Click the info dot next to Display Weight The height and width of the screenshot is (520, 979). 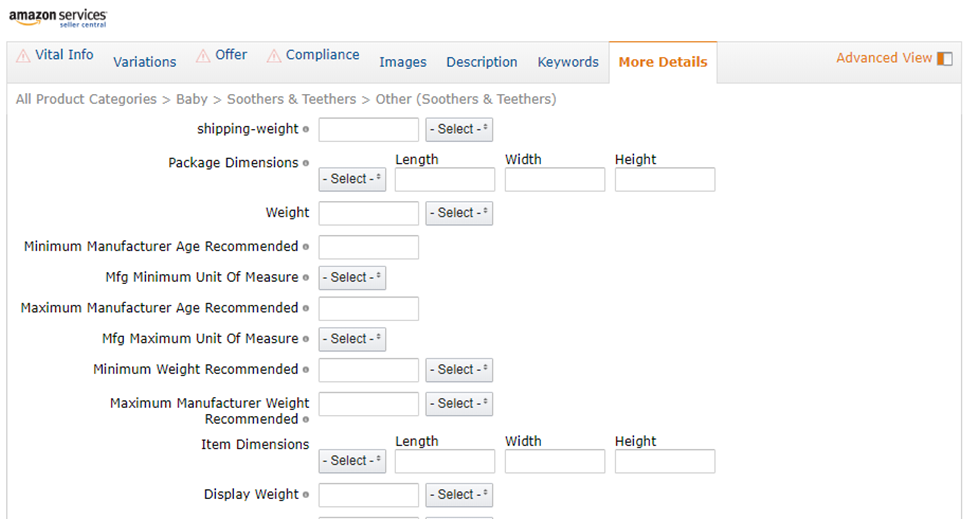coord(306,495)
